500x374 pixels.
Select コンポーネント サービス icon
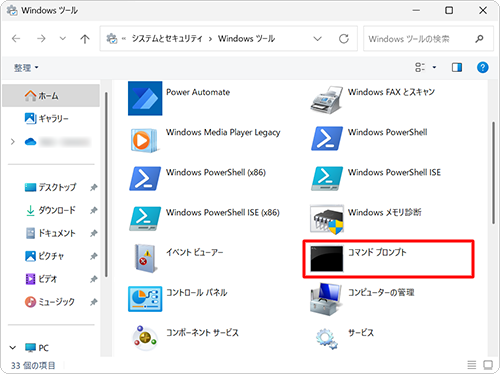point(145,338)
